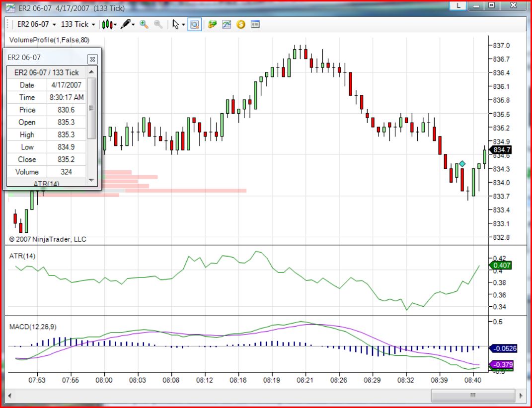Screen dimensions: 532x408
Task: Click the 832.8 price axis label
Action: pyautogui.click(x=501, y=237)
